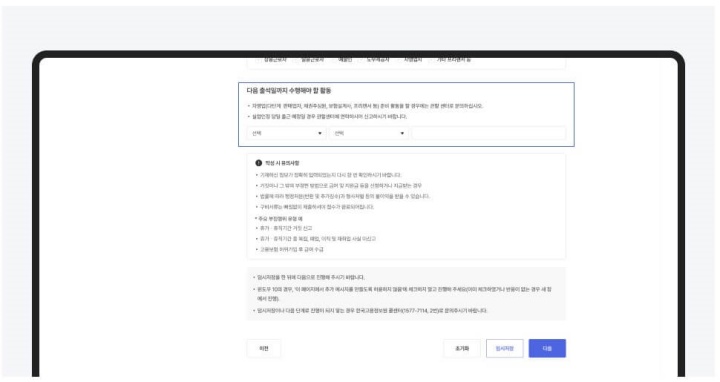Click the 작성 시 유의사항 title text
720x382 pixels.
point(282,163)
